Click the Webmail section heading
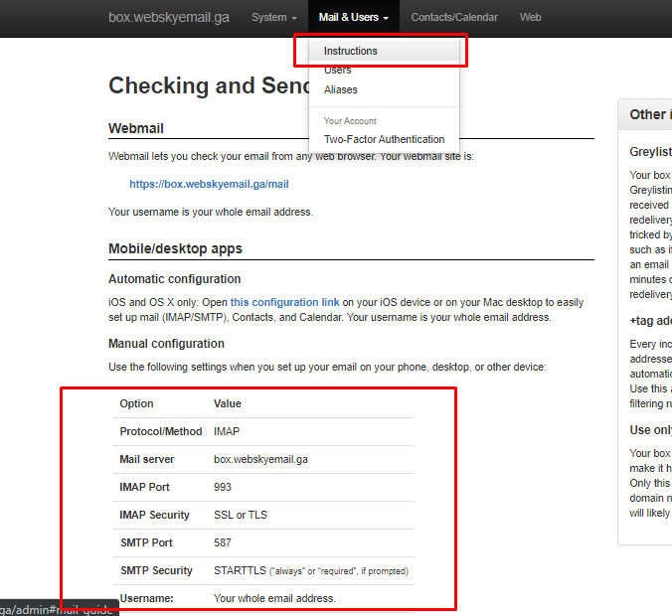Screen dimensions: 672x616 pyautogui.click(x=136, y=128)
